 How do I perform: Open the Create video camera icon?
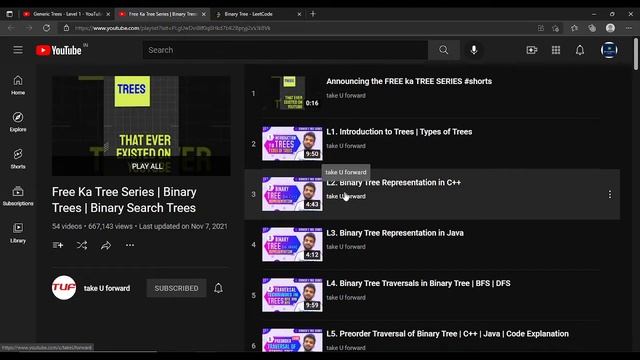pyautogui.click(x=532, y=50)
